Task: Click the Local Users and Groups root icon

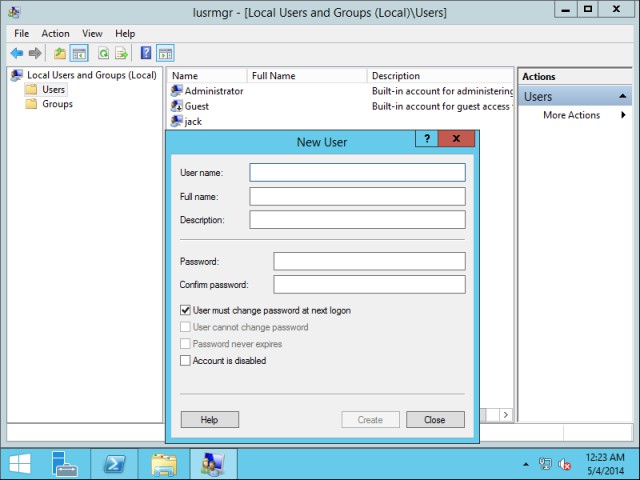Action: coord(17,75)
